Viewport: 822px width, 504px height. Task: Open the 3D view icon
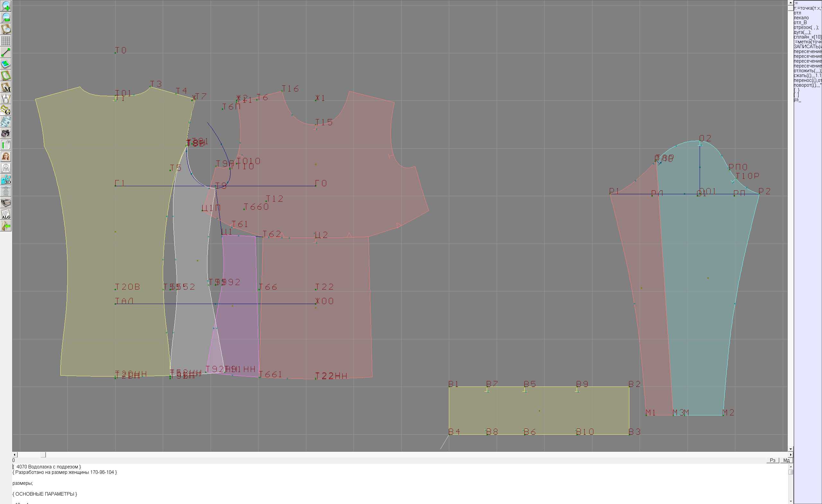(x=6, y=180)
